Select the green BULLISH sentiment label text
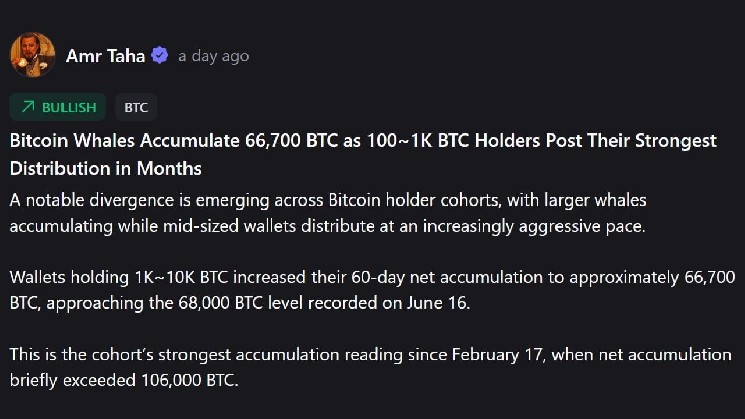The width and height of the screenshot is (745, 419). coord(69,107)
